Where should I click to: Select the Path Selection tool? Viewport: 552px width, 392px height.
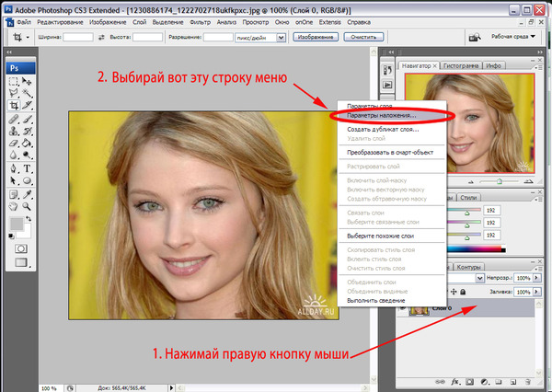pyautogui.click(x=14, y=180)
